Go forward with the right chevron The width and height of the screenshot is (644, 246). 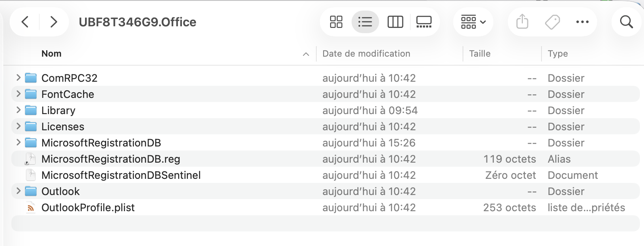[53, 22]
